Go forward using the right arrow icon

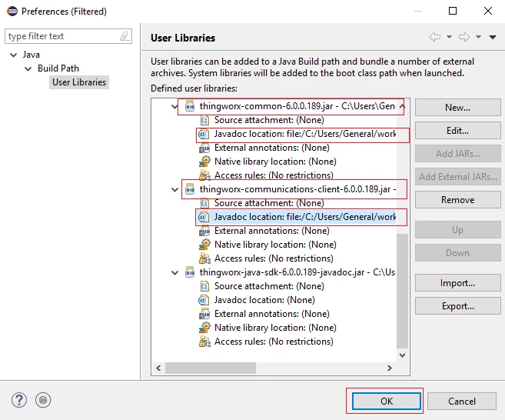464,37
